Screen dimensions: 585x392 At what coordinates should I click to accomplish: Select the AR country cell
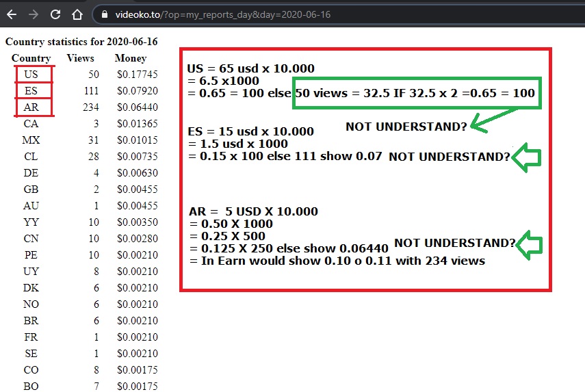[x=31, y=107]
